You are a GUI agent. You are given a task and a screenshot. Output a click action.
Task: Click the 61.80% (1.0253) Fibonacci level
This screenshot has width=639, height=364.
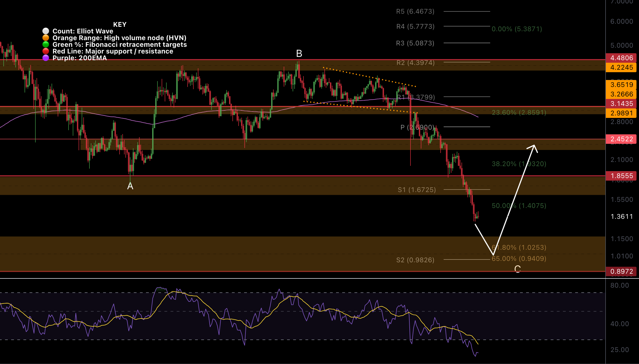(x=519, y=247)
